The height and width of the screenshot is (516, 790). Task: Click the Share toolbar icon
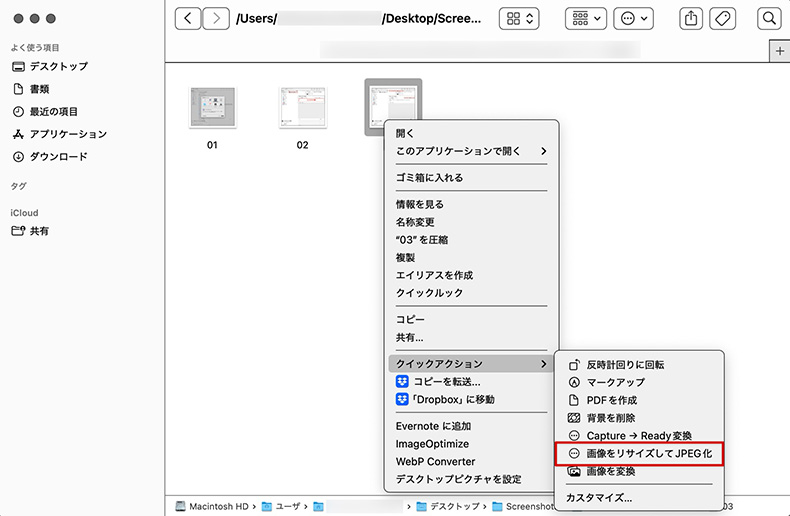691,19
